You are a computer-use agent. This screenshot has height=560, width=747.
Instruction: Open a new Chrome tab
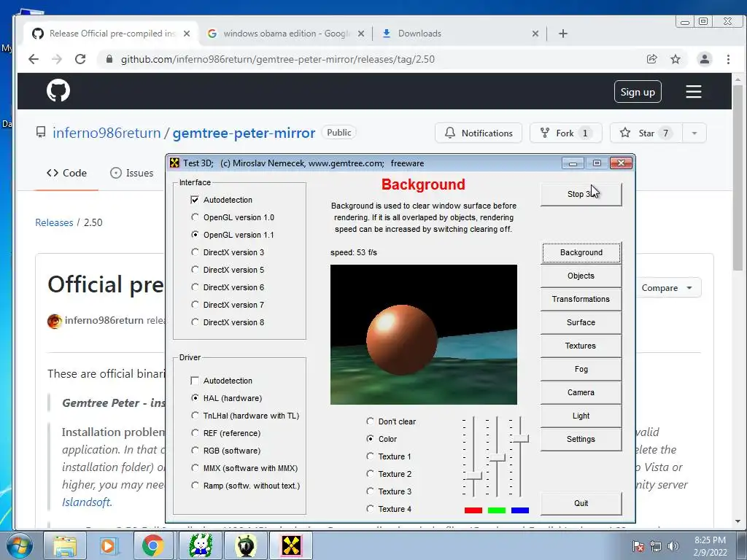click(x=562, y=34)
